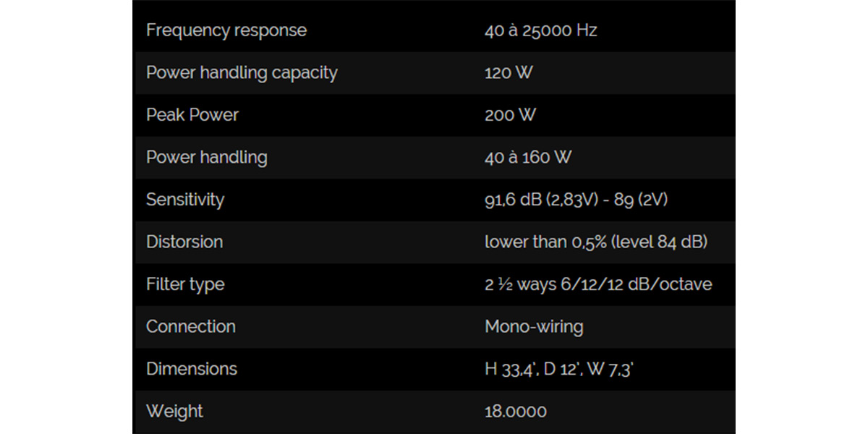Screen dimensions: 868x434
Task: Select the 120 W value
Action: click(x=509, y=72)
